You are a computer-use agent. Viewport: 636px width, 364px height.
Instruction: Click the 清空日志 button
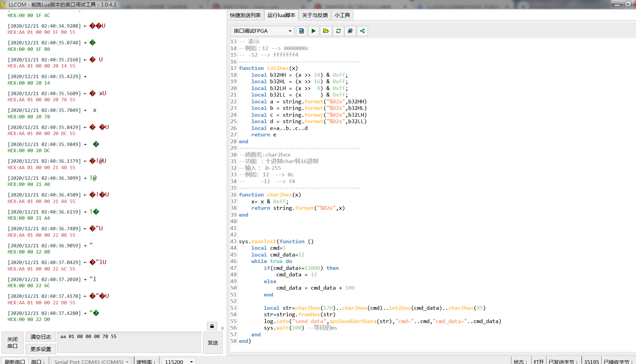click(x=41, y=337)
